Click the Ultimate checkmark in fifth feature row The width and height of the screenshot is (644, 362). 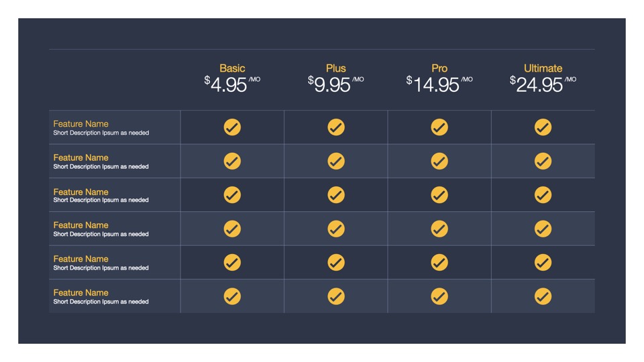(543, 262)
